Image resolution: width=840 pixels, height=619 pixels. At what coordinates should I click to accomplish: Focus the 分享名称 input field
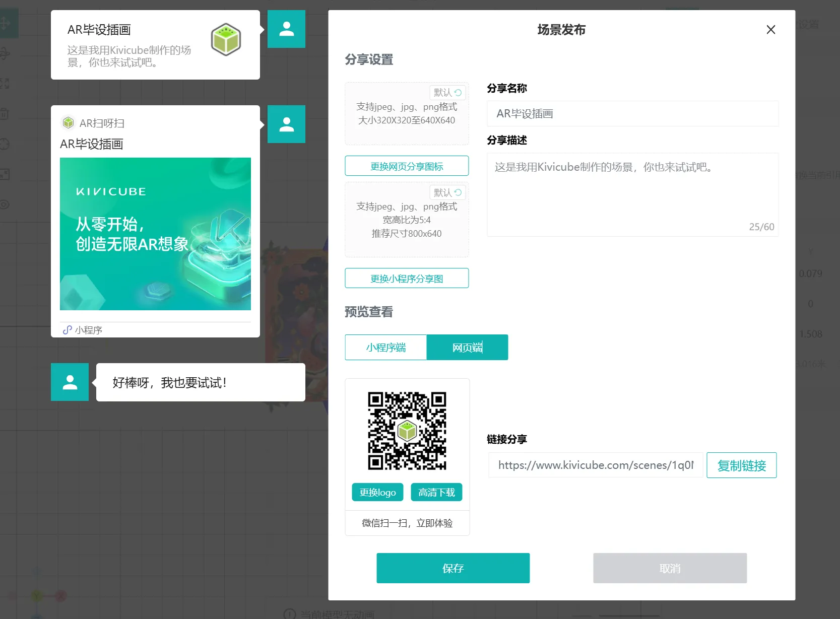click(x=632, y=114)
